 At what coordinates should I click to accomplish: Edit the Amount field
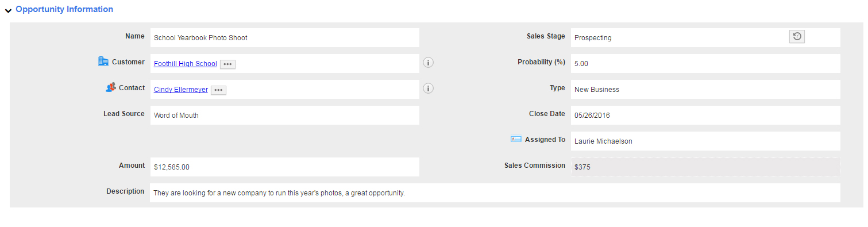click(285, 167)
